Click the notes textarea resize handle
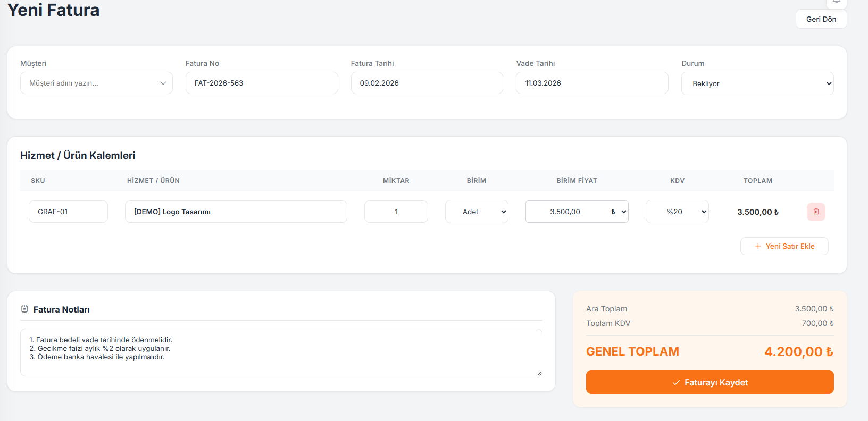The image size is (868, 421). point(539,373)
